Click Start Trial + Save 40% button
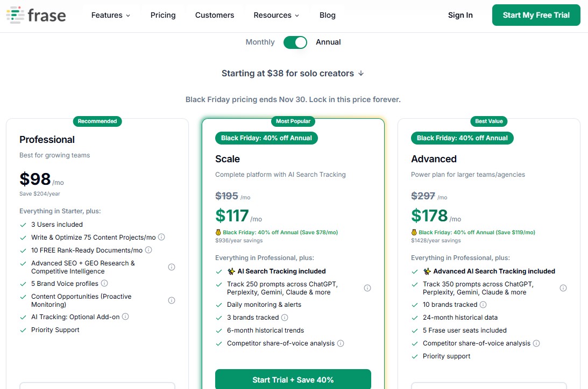588x389 pixels. click(293, 379)
